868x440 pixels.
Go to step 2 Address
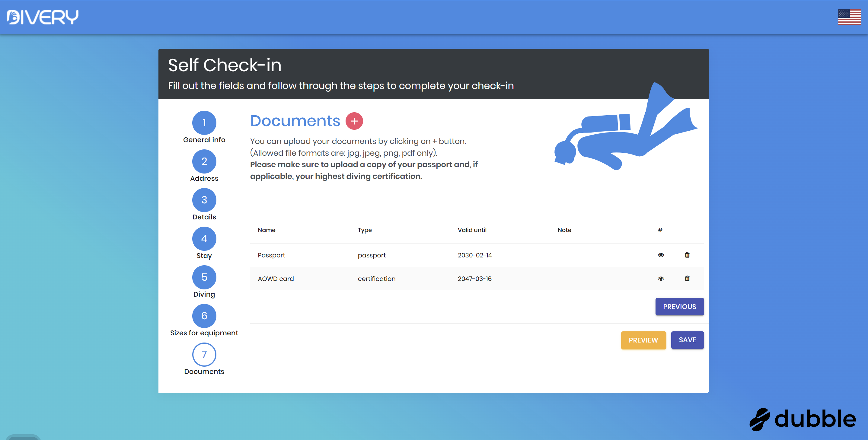pyautogui.click(x=204, y=161)
